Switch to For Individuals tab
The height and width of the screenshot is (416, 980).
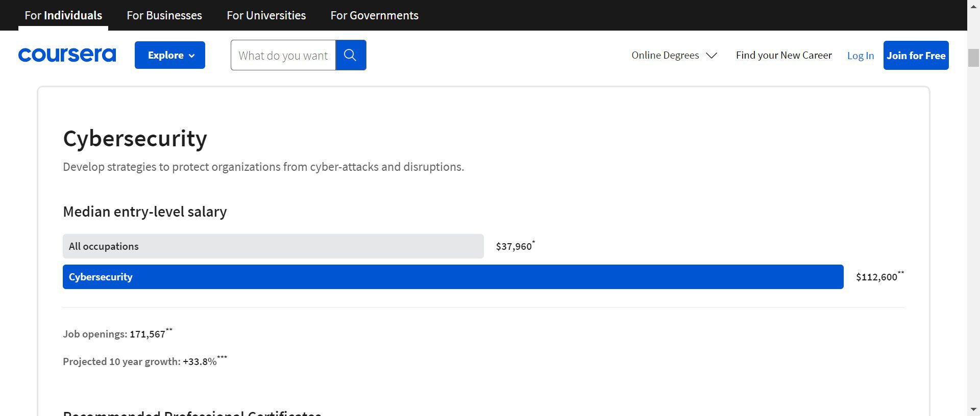pyautogui.click(x=63, y=15)
